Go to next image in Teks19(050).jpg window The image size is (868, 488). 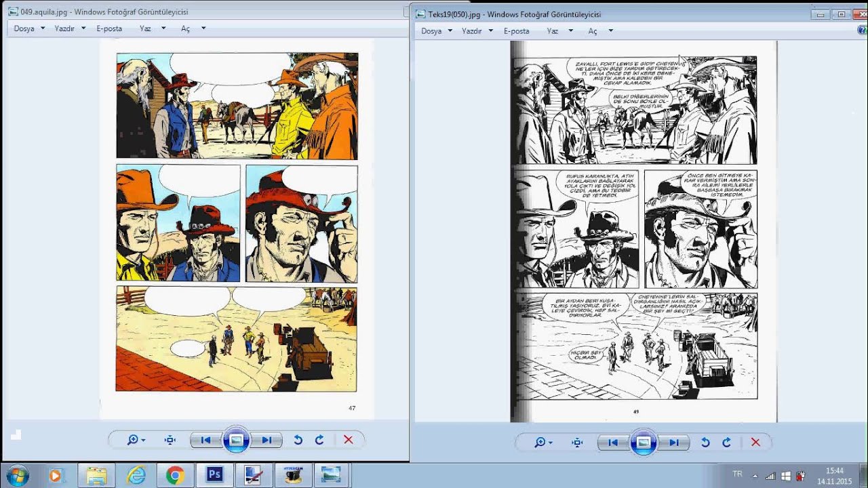pyautogui.click(x=675, y=443)
